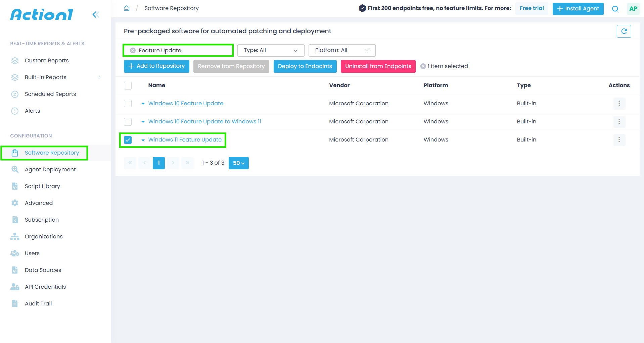Viewport: 644px width, 343px height.
Task: Clear the 1 item selected indicator
Action: pos(423,66)
